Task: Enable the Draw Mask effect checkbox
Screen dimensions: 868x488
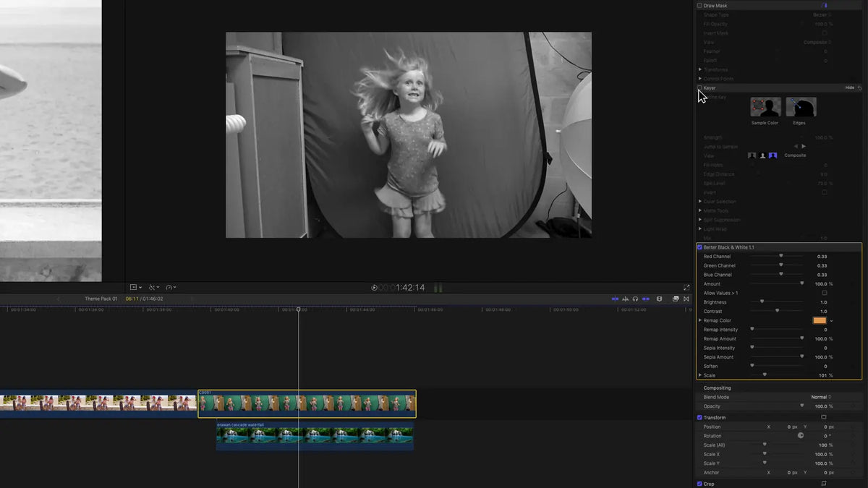Action: [699, 5]
